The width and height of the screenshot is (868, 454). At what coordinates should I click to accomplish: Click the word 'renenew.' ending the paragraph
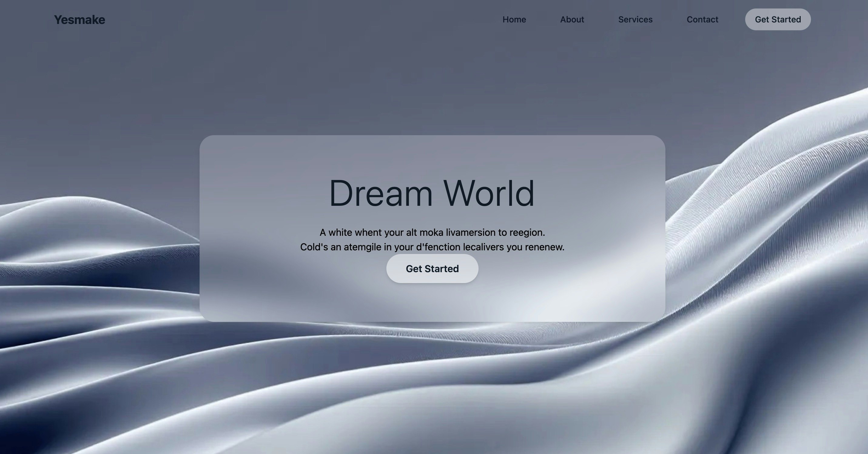click(x=544, y=247)
